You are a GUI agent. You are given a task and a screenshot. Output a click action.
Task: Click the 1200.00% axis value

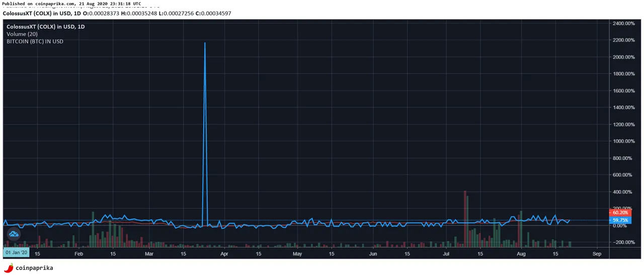pyautogui.click(x=624, y=124)
